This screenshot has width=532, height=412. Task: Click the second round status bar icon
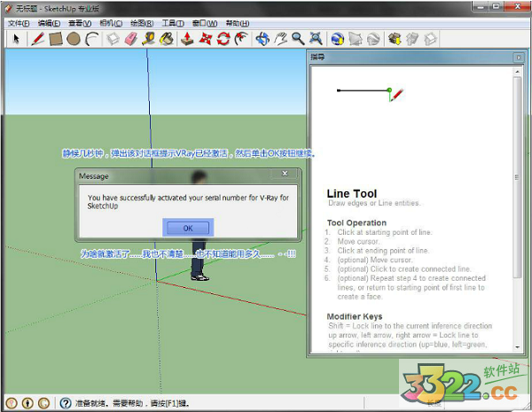27,403
